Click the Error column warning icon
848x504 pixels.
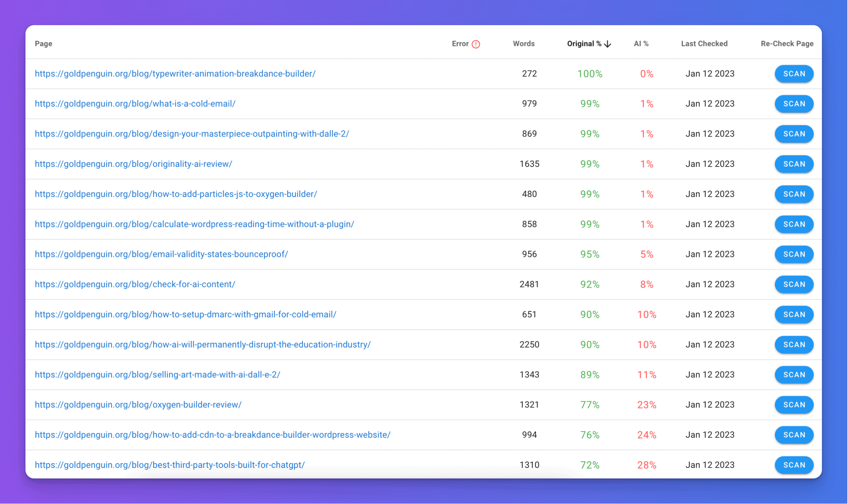point(476,44)
